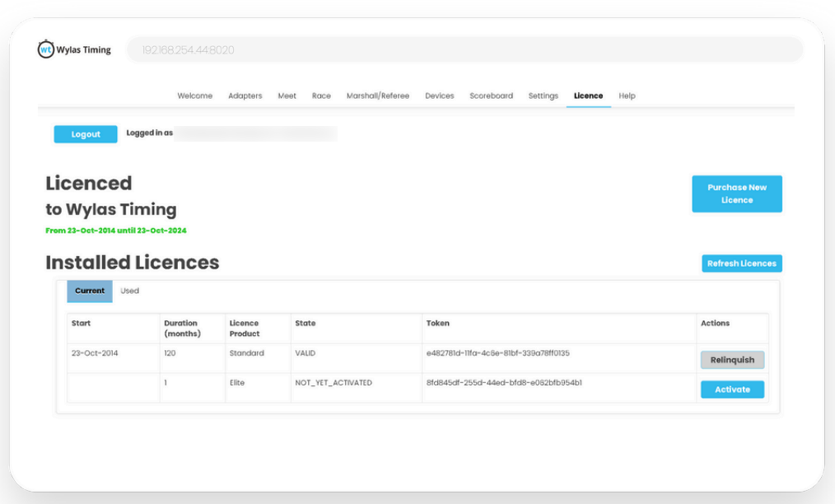Click the Wylas Timing logo icon
This screenshot has height=504, width=835.
coord(46,49)
